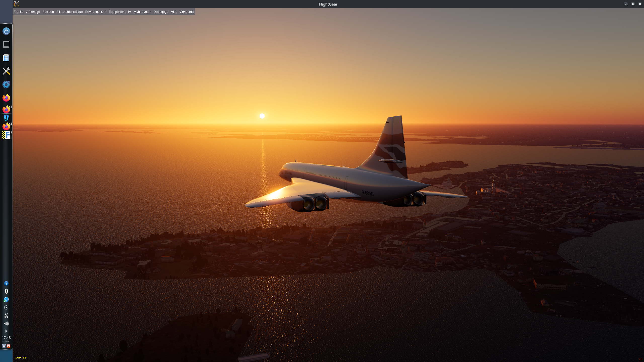Open the clipboard scissors tray icon

click(x=6, y=315)
